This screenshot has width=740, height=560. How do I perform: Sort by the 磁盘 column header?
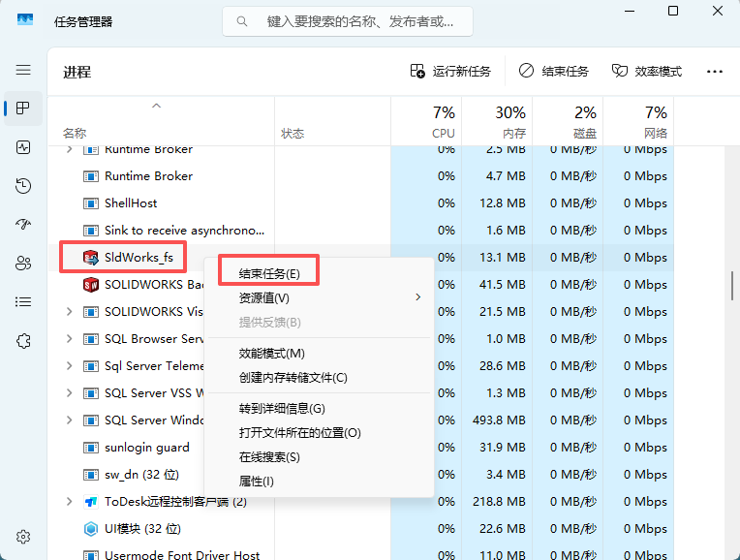pos(568,121)
